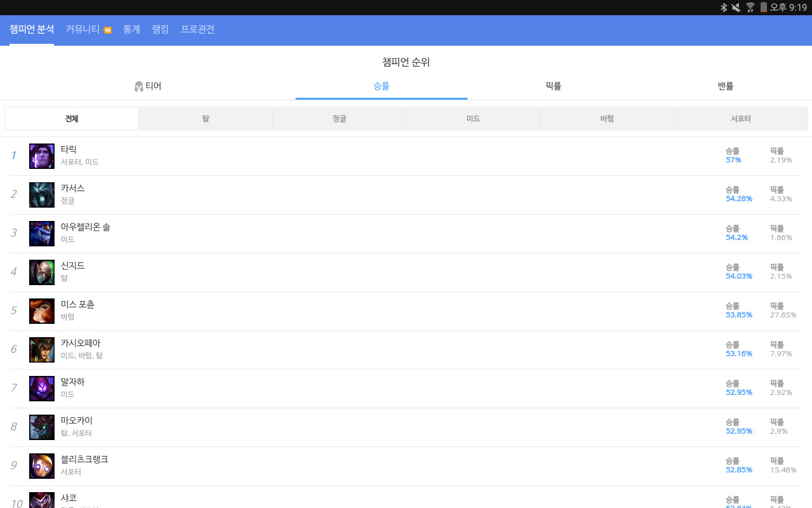The width and height of the screenshot is (812, 508).
Task: Select the 픽률 ranking tab
Action: point(553,86)
